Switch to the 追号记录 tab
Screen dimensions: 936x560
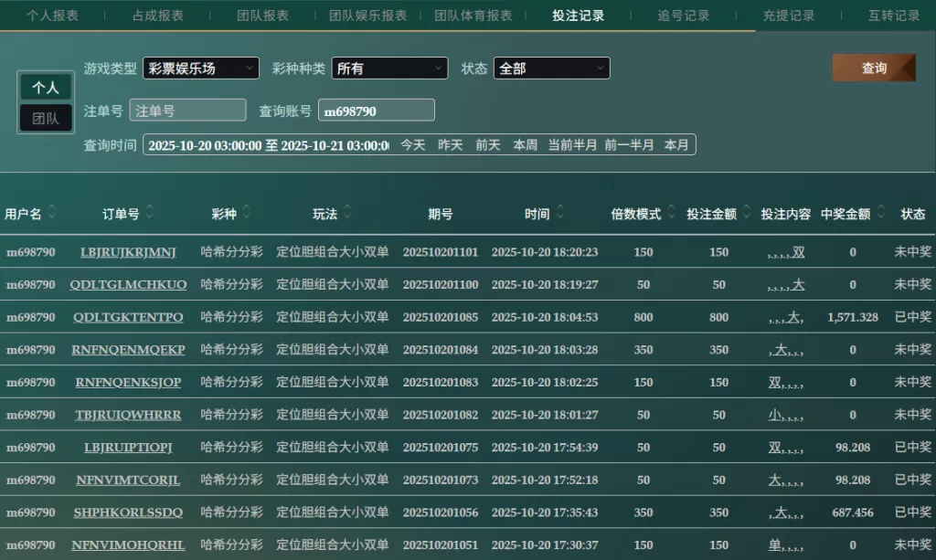(x=683, y=16)
